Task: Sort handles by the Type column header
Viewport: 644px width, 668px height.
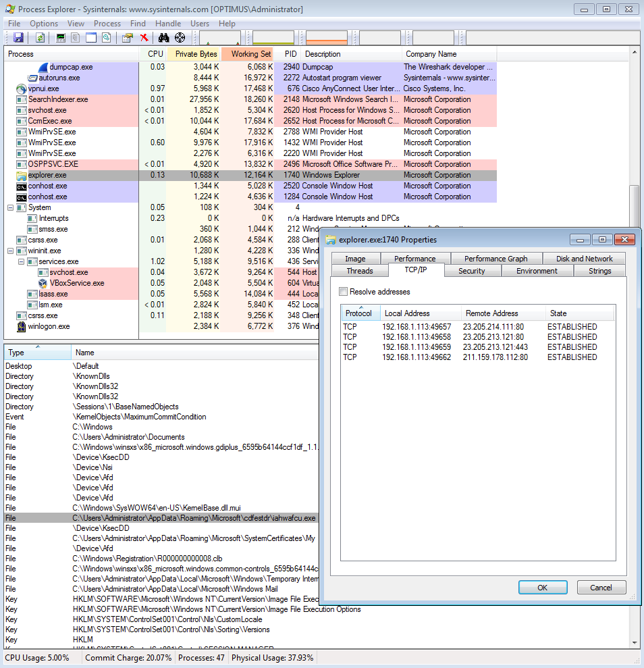Action: coord(37,353)
